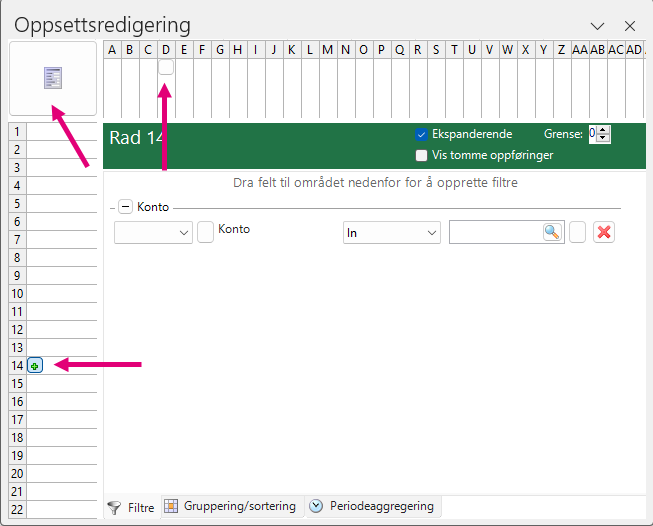653x526 pixels.
Task: Select row header 19
Action: (17, 456)
